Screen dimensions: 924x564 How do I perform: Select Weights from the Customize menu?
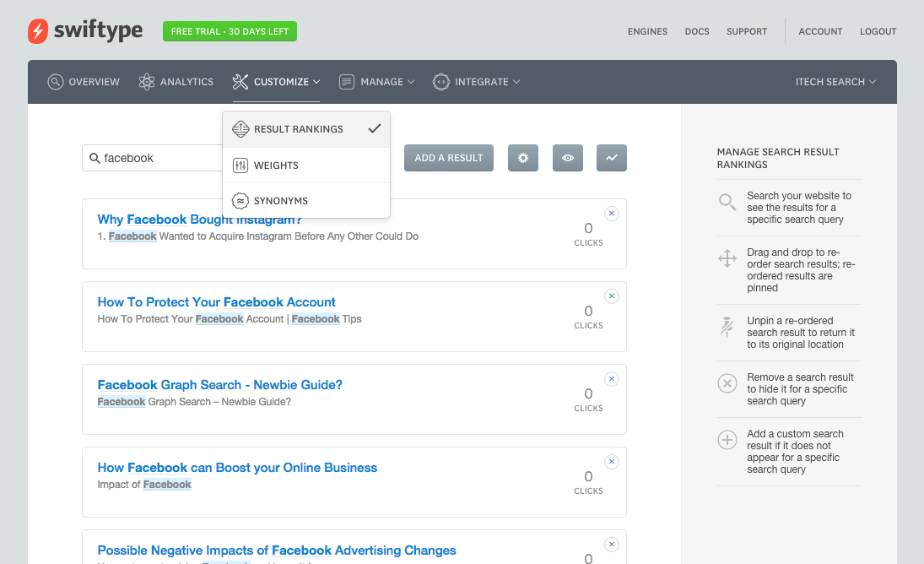point(306,165)
